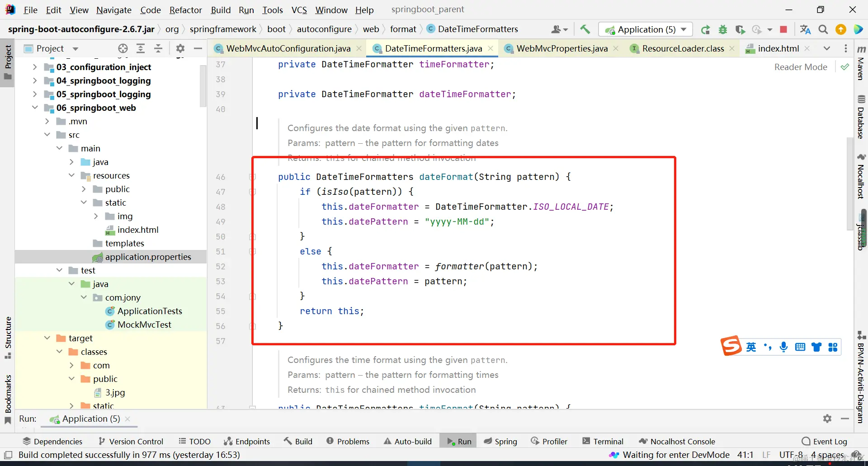
Task: Switch to WebMvcProperties.java tab
Action: 561,48
